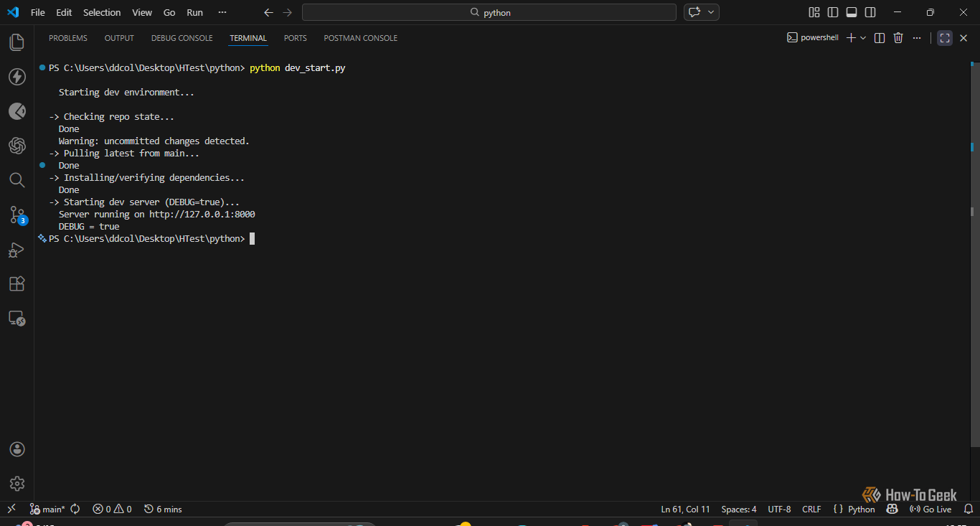Open the Spaces: 4 indentation selector
The image size is (980, 526).
click(x=739, y=509)
